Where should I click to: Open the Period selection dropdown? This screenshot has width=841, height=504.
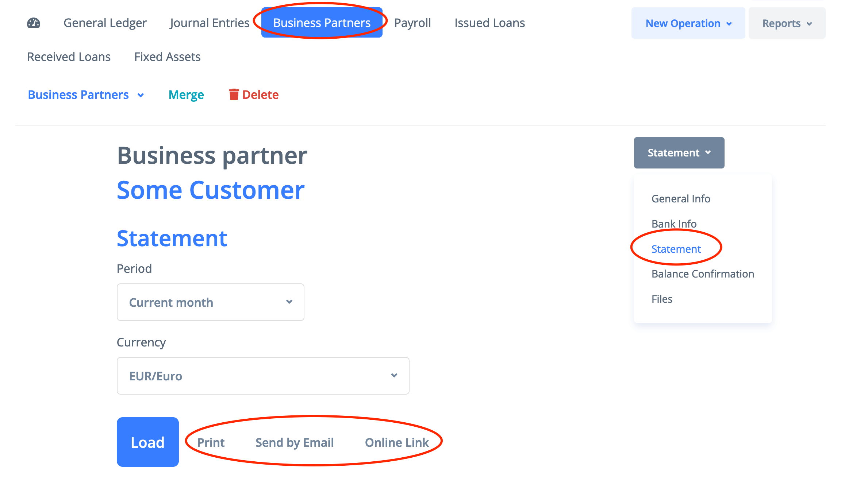tap(210, 302)
